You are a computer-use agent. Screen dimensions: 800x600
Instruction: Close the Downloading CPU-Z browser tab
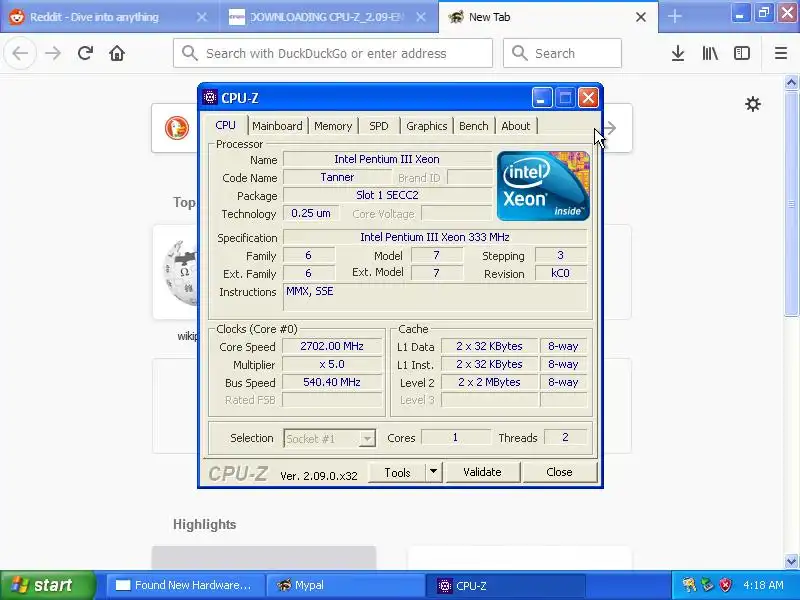(421, 17)
